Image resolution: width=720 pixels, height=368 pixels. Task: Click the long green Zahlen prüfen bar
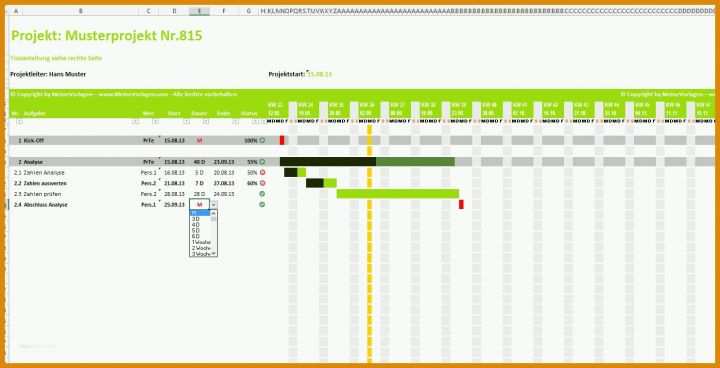pos(398,194)
